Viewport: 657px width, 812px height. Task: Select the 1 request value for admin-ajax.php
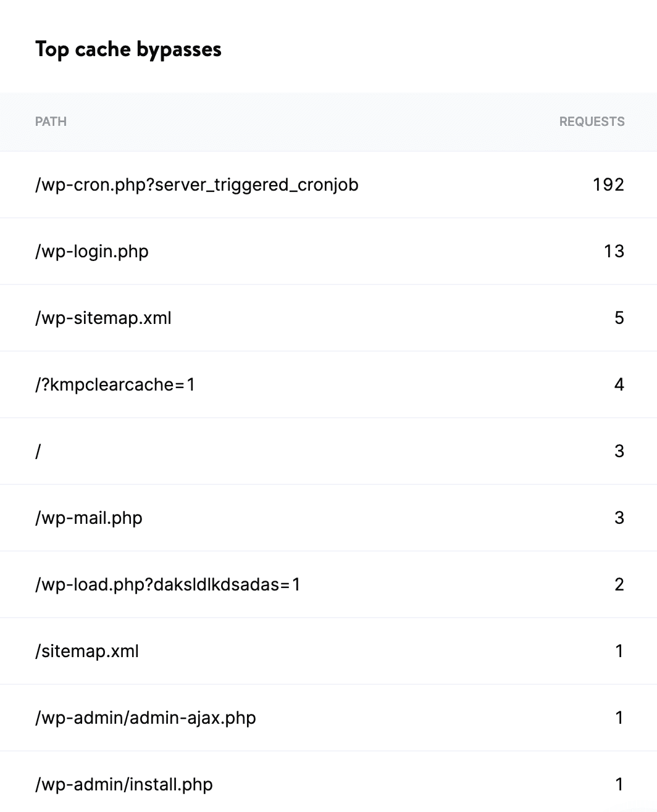[x=620, y=718]
